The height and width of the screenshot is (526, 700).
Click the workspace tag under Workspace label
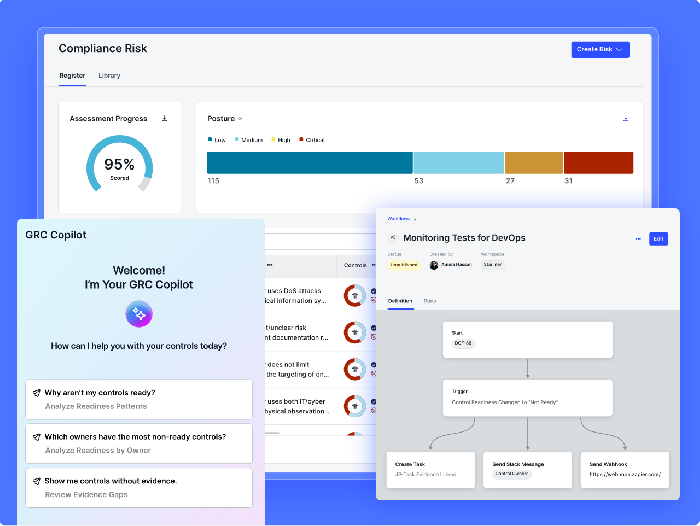point(493,265)
